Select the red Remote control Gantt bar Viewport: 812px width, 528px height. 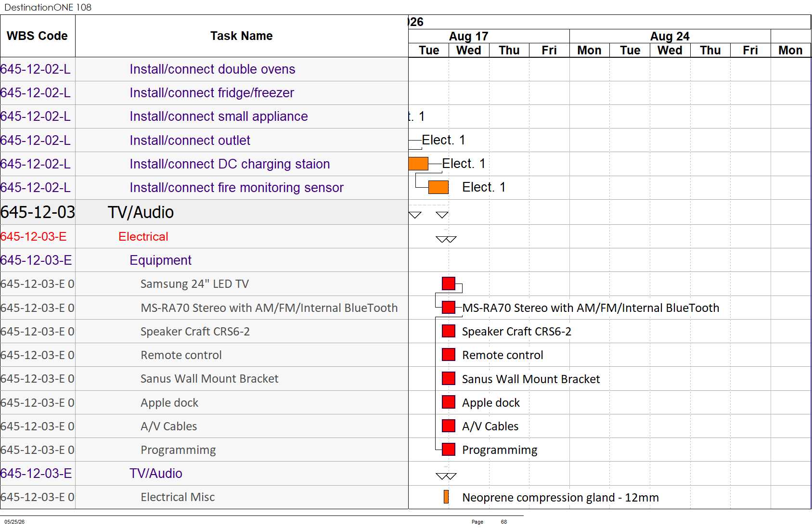coord(448,355)
